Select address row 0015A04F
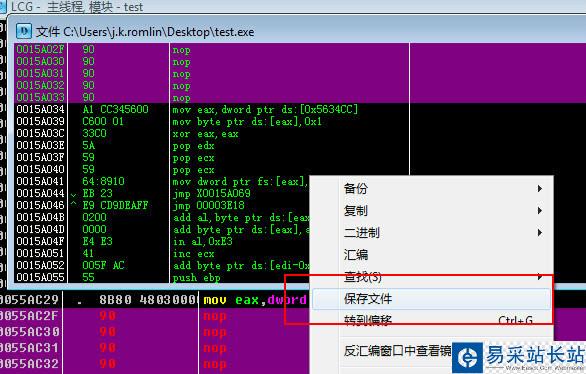 40,241
